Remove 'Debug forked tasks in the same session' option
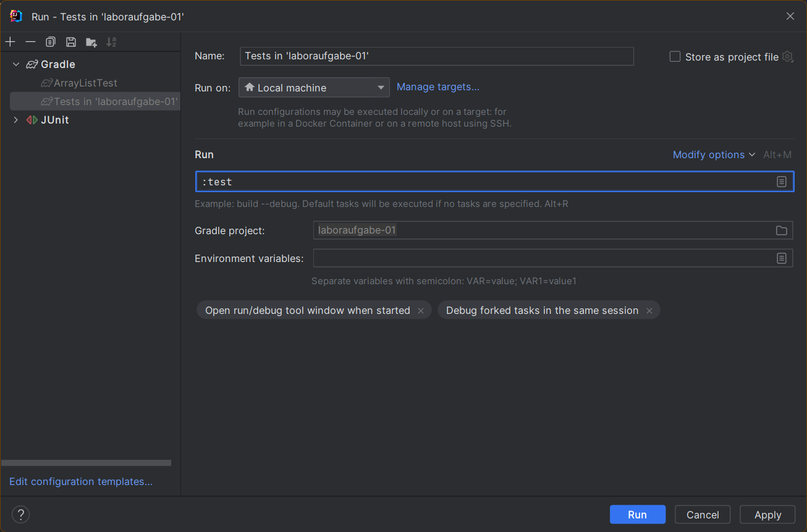This screenshot has height=532, width=807. [649, 311]
